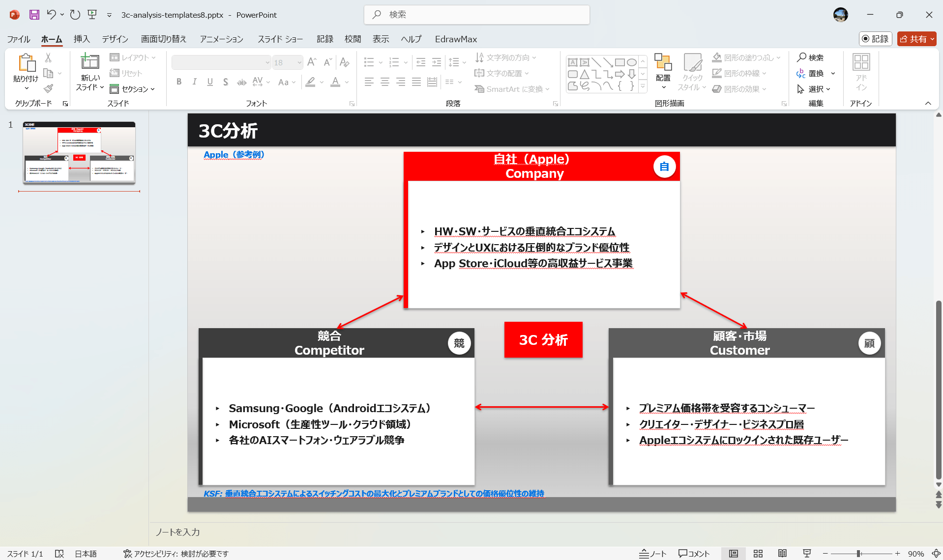The height and width of the screenshot is (560, 943).
Task: Click the Save icon in the title bar
Action: click(34, 15)
